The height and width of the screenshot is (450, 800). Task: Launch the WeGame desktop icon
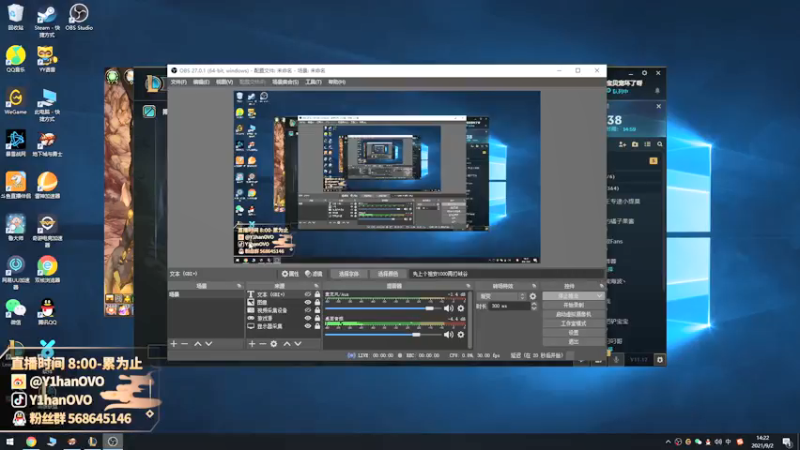tap(16, 101)
